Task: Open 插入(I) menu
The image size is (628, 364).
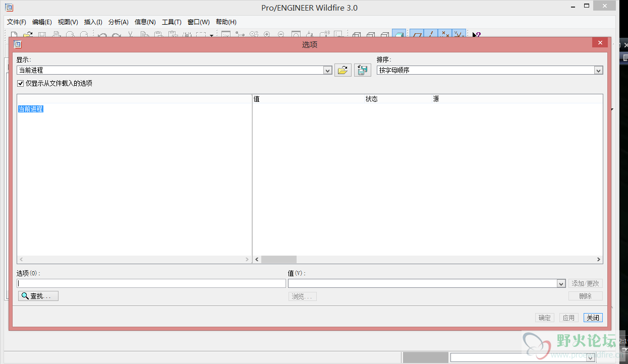Action: 93,22
